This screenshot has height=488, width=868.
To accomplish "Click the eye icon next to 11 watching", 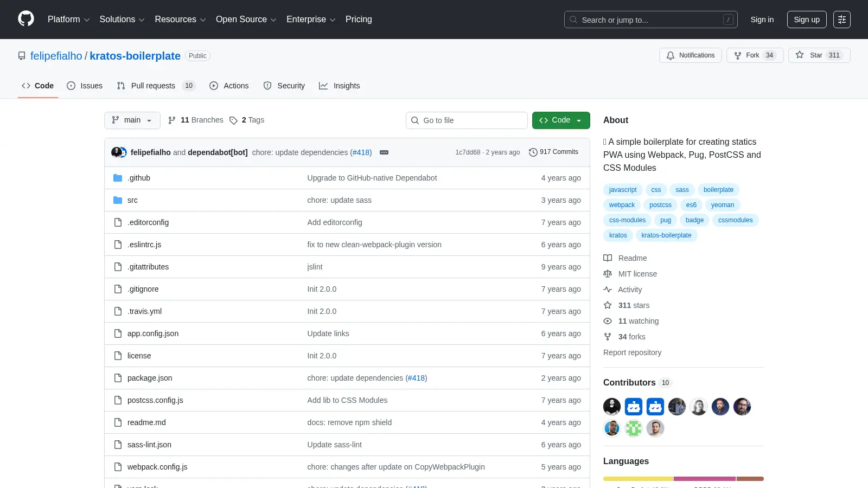I will [x=608, y=321].
